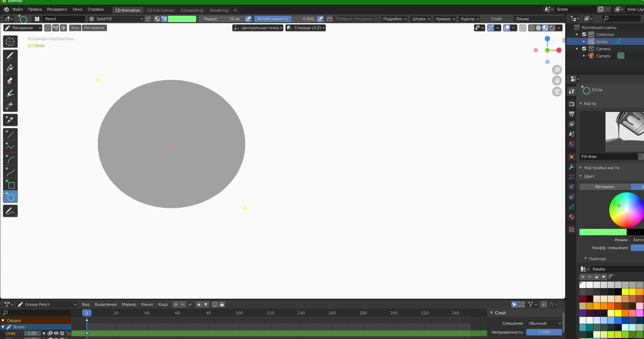
Task: Open the Window menu in top bar
Action: pyautogui.click(x=78, y=9)
